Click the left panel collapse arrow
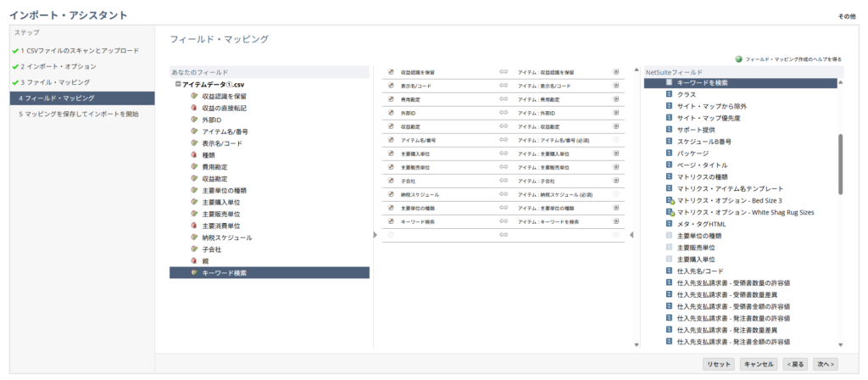 [376, 234]
